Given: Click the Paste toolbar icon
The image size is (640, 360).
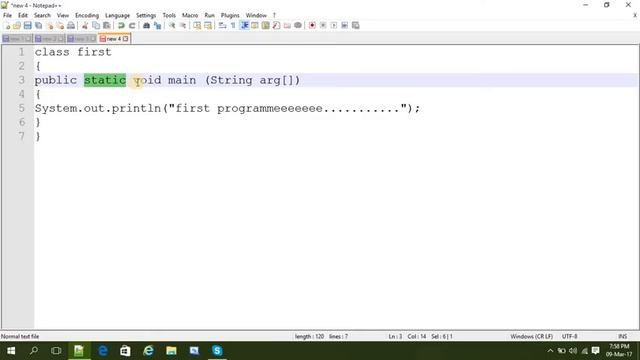Looking at the screenshot, I should click(107, 26).
